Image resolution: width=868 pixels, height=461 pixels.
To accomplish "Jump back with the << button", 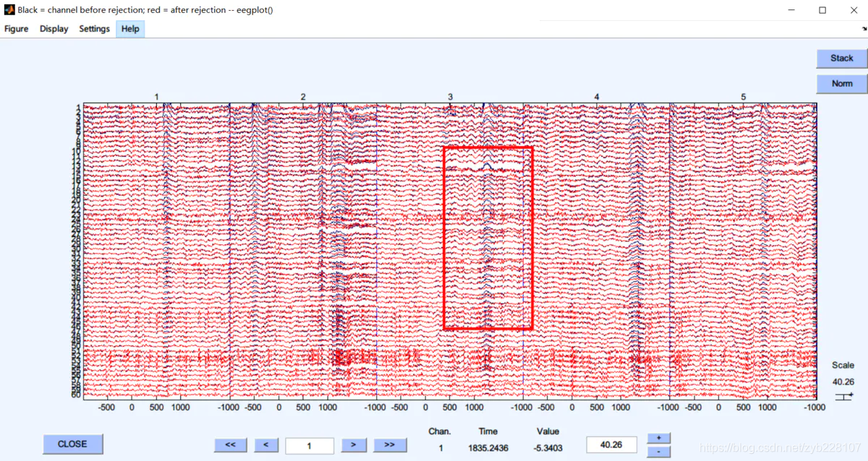I will pyautogui.click(x=230, y=445).
